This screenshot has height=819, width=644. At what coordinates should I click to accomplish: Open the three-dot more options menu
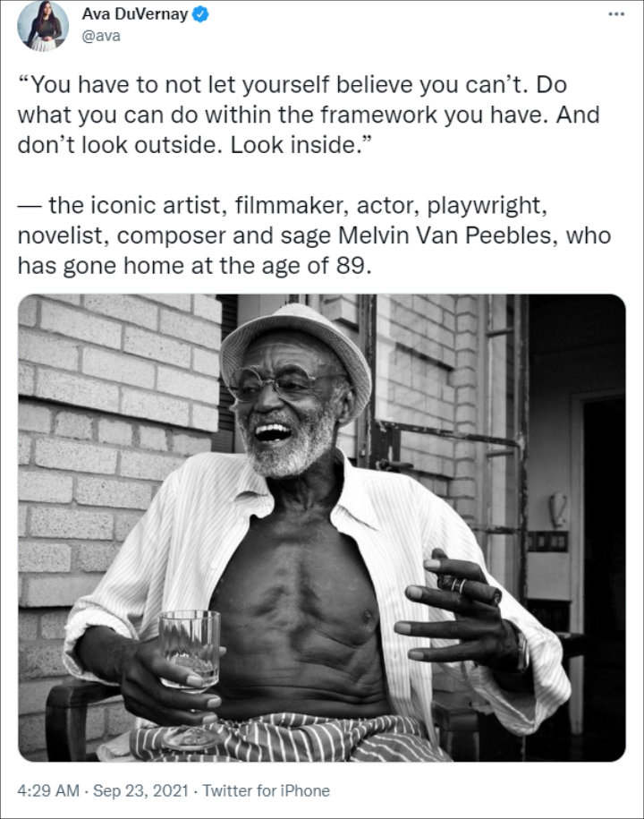pyautogui.click(x=615, y=14)
